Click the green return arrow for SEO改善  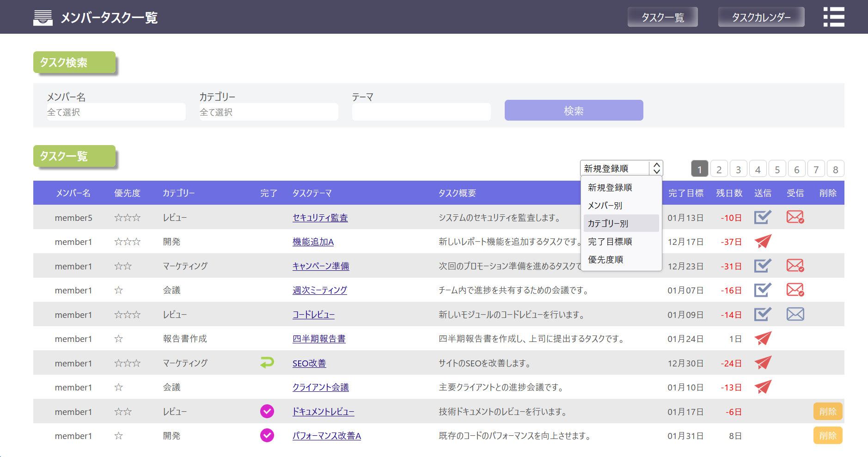(267, 363)
